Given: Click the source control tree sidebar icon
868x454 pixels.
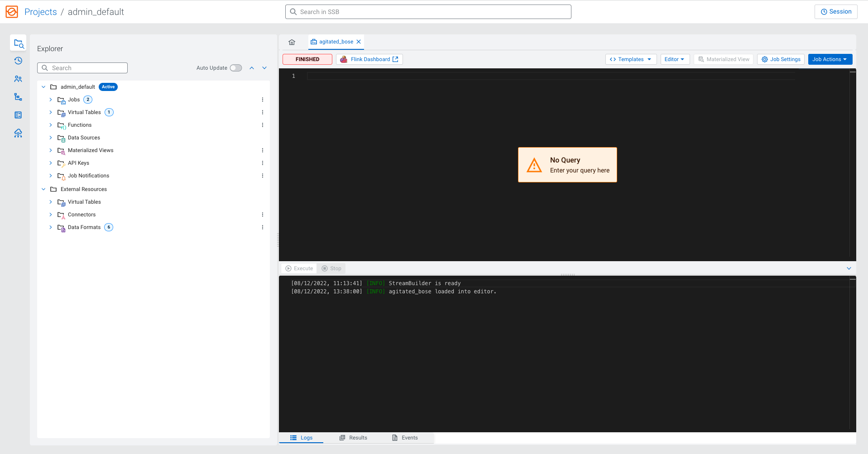Looking at the screenshot, I should click(x=18, y=97).
